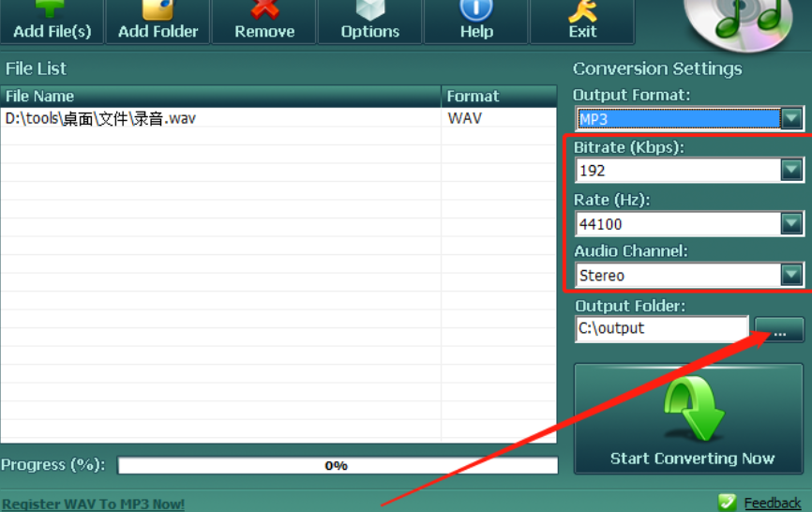
Task: Open the Options toolbar icon
Action: (369, 9)
